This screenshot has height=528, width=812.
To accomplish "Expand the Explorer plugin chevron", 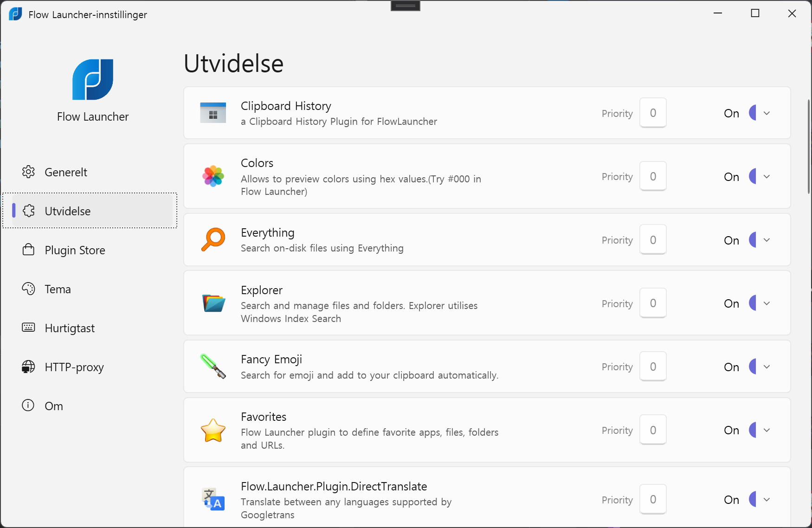I will pos(767,303).
